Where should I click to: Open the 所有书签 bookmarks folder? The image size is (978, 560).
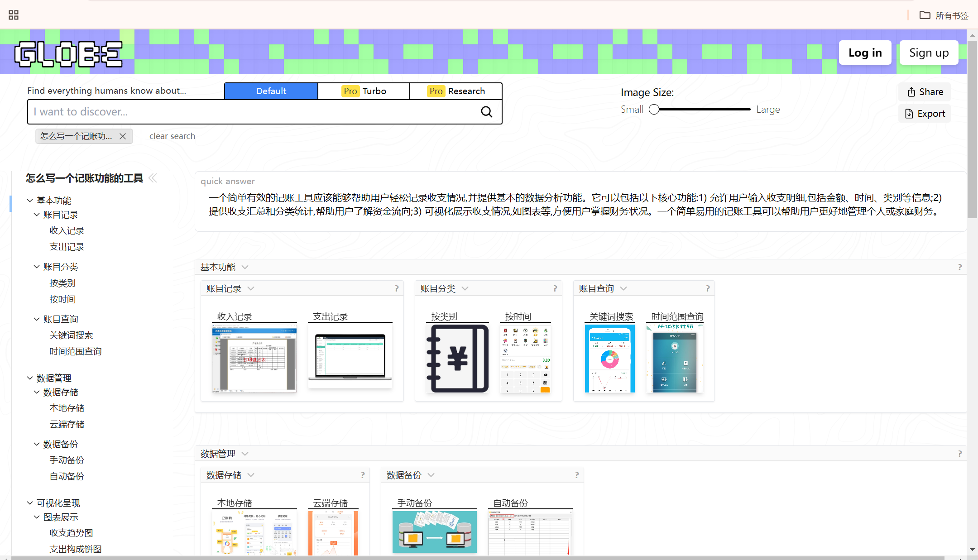(944, 15)
